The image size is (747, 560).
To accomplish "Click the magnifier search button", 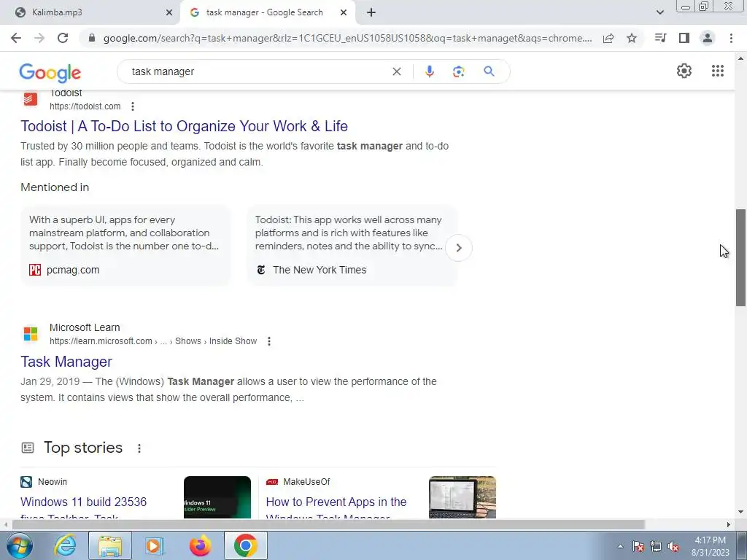I will tap(489, 71).
